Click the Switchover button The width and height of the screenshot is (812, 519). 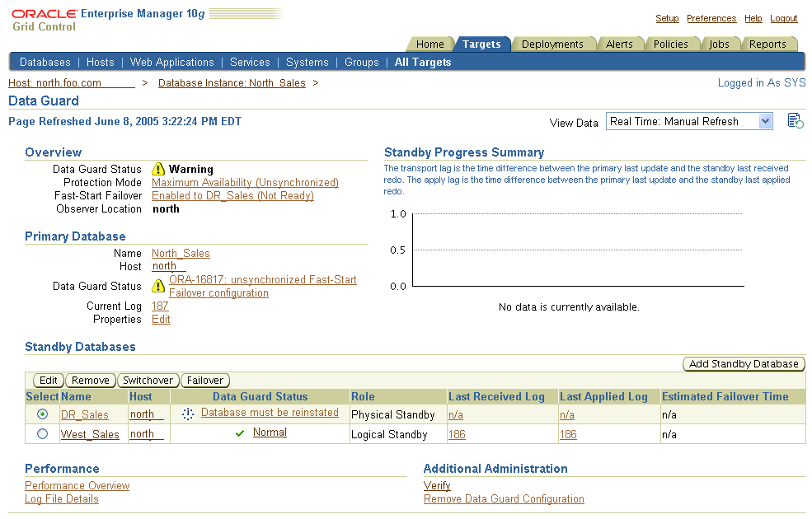coord(148,380)
